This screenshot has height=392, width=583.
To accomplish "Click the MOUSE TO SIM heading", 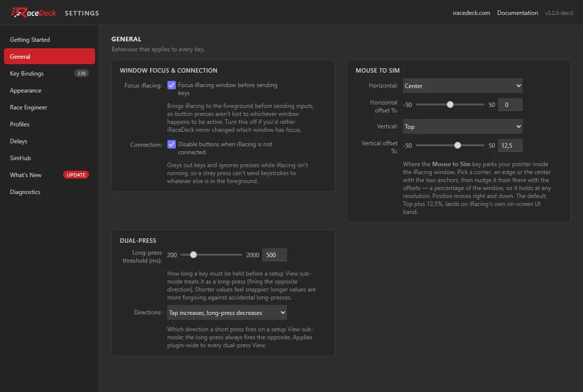I will point(378,70).
